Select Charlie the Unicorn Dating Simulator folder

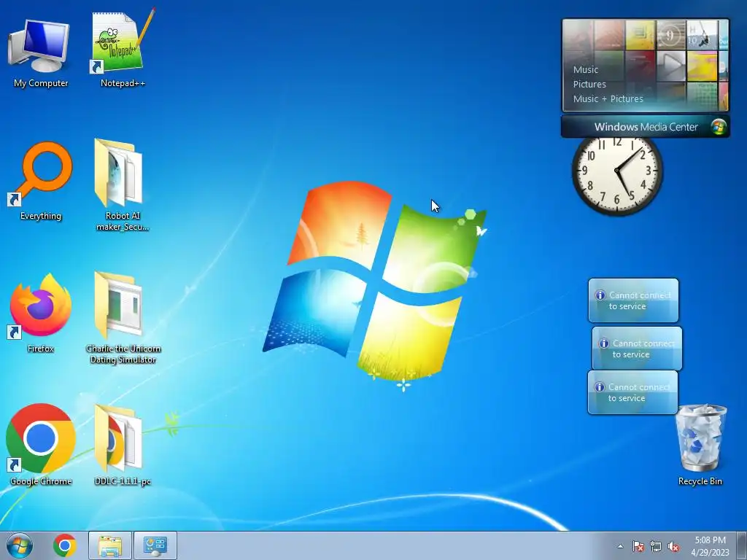pos(123,318)
